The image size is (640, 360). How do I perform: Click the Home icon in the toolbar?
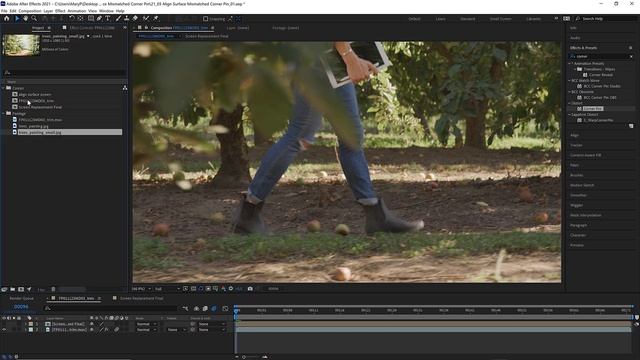click(7, 18)
